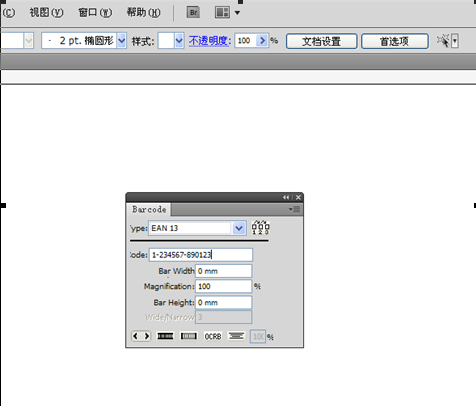Open the opacity slider arrow next to 100
476x406 pixels.
click(262, 41)
